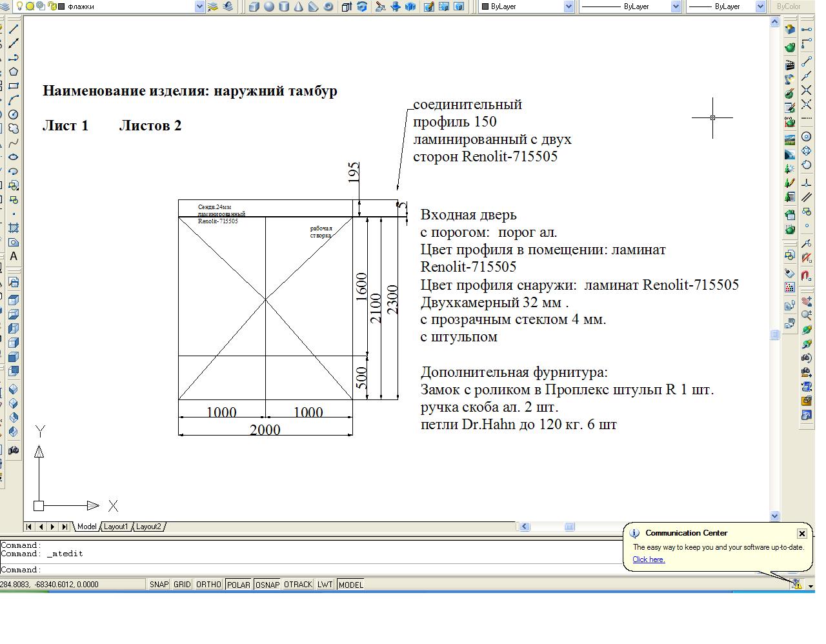Disable OSNAP in the status bar
The width and height of the screenshot is (826, 644).
(267, 585)
